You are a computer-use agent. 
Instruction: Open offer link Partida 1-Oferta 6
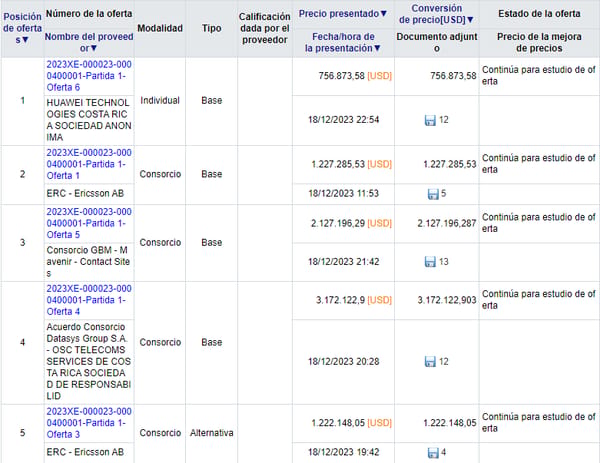tap(89, 76)
